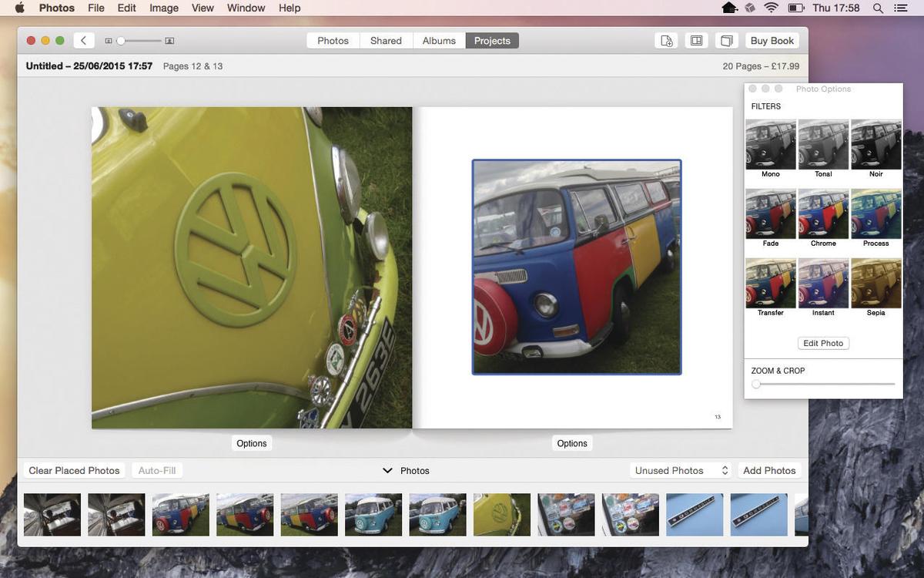The image size is (924, 578).
Task: Switch to the Albums tab
Action: 439,41
